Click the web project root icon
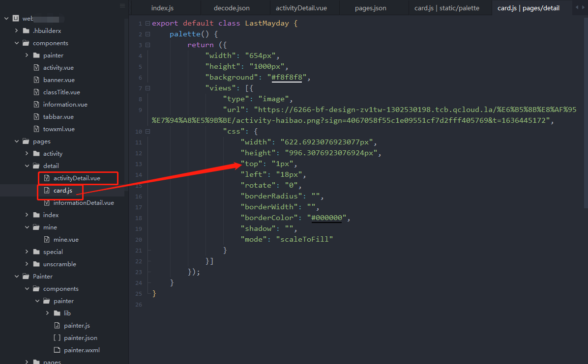This screenshot has height=364, width=588. 16,18
